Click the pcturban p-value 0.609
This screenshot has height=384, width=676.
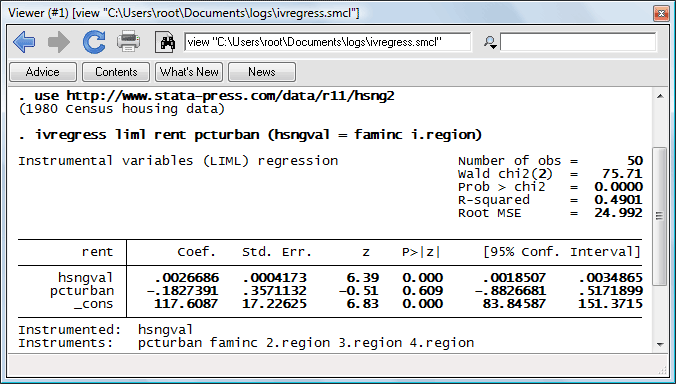click(x=422, y=290)
